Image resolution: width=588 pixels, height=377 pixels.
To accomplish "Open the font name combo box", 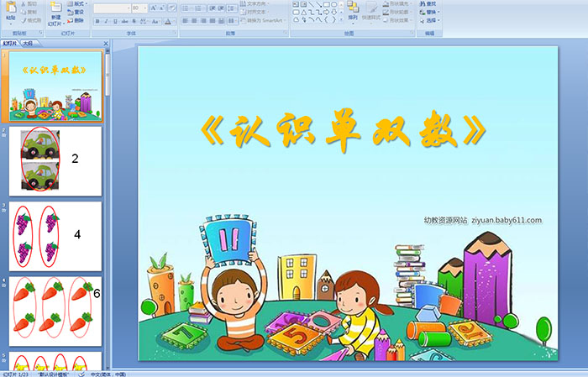I will click(112, 8).
